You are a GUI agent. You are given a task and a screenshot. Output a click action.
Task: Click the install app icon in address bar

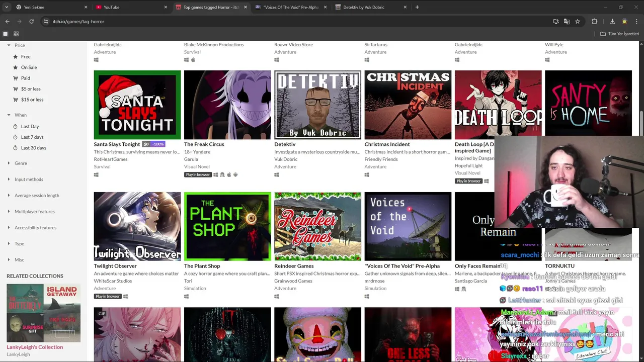[556, 22]
